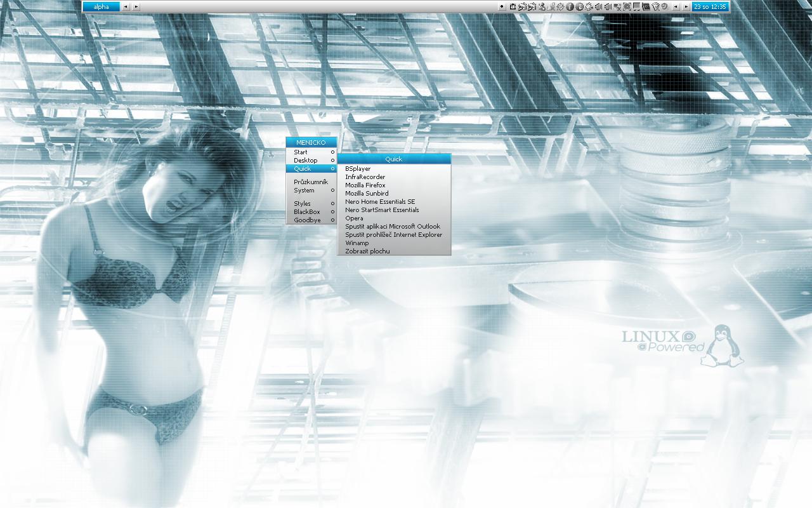Expand submenu bullet next to Styles

332,204
